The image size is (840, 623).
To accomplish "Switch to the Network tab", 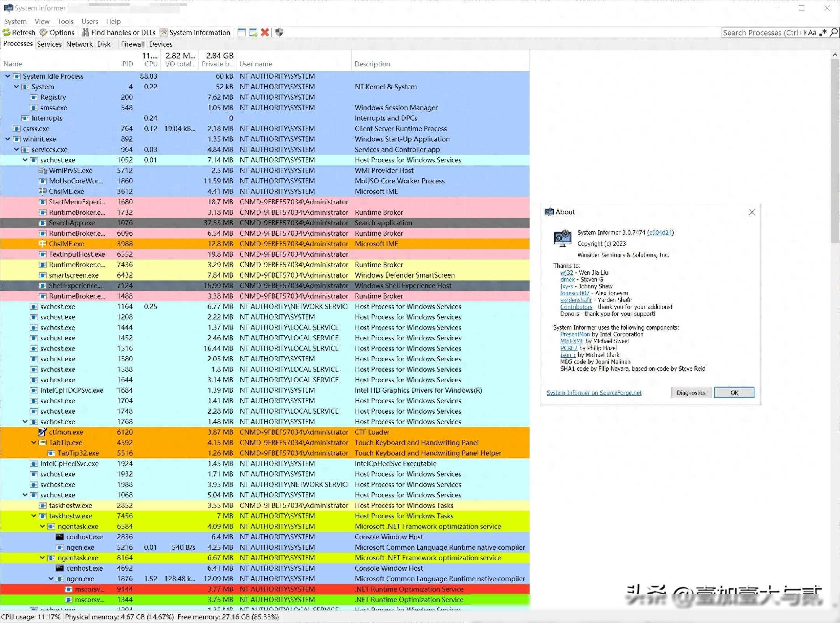I will [x=79, y=44].
